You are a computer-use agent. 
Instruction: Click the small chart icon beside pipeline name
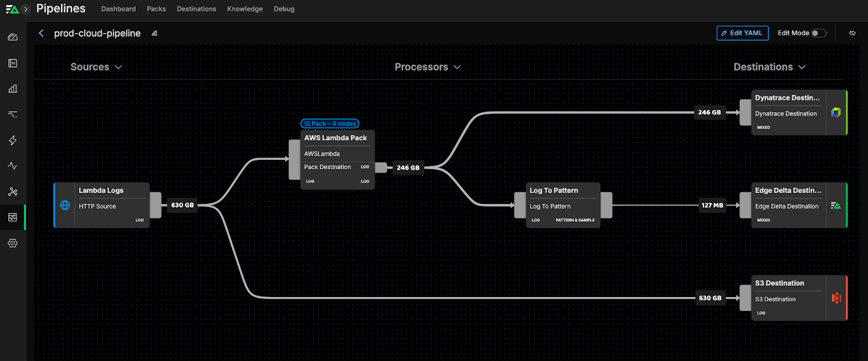click(x=155, y=34)
